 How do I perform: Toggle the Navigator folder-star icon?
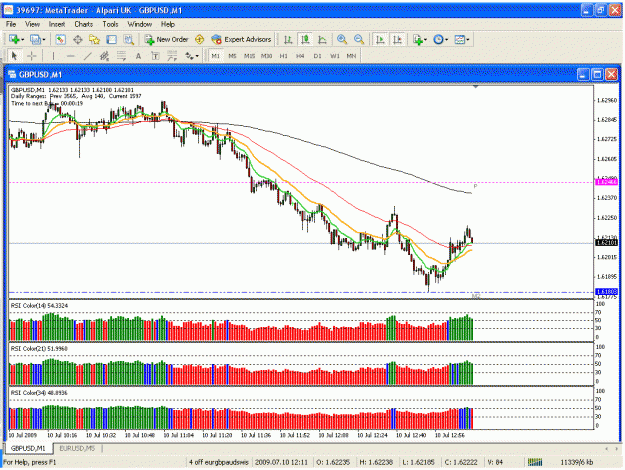[94, 39]
